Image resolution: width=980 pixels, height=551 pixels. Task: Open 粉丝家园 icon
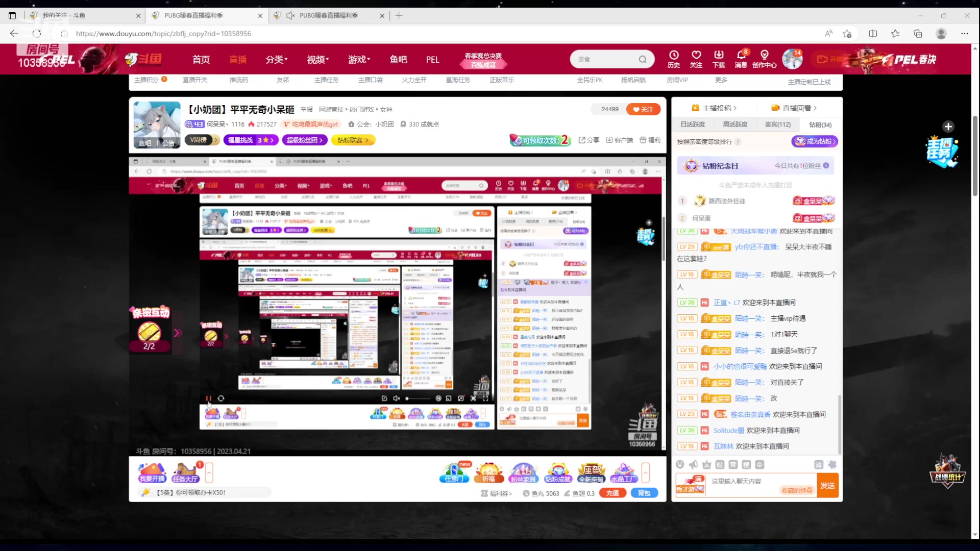click(x=524, y=472)
